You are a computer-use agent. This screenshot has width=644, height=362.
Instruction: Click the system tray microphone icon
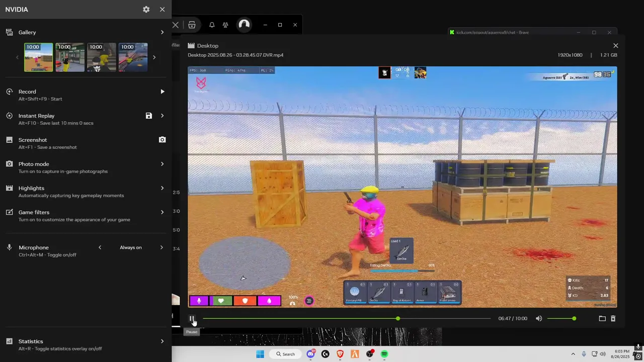click(x=584, y=354)
